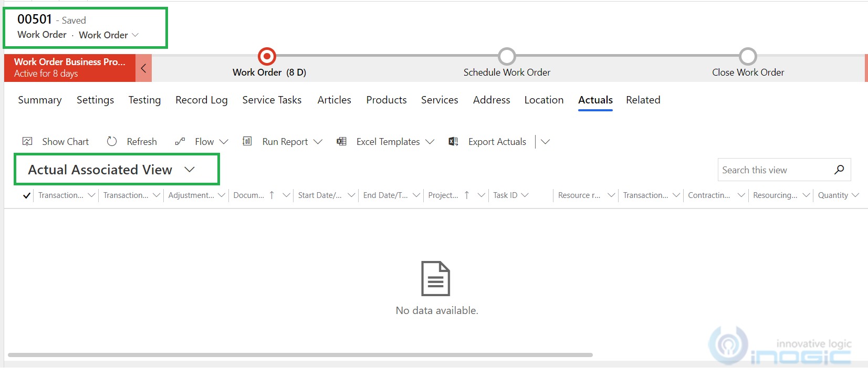This screenshot has height=387, width=868.
Task: Select the Actuals tab
Action: coord(595,100)
